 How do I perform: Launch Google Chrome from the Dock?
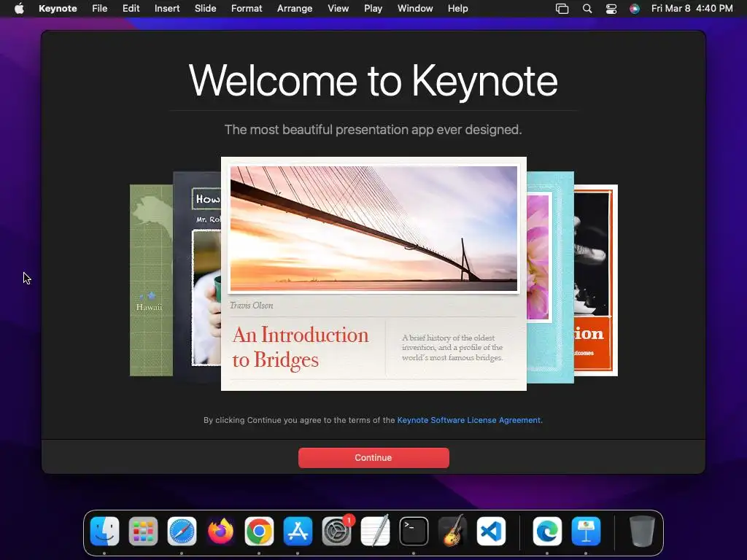[259, 531]
